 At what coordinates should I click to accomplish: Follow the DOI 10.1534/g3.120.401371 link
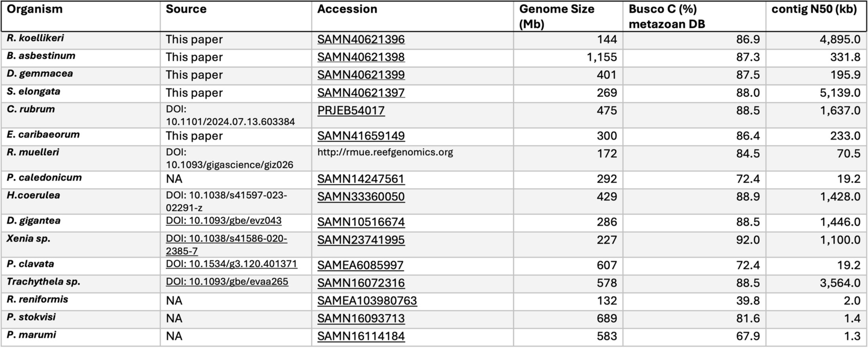[231, 264]
